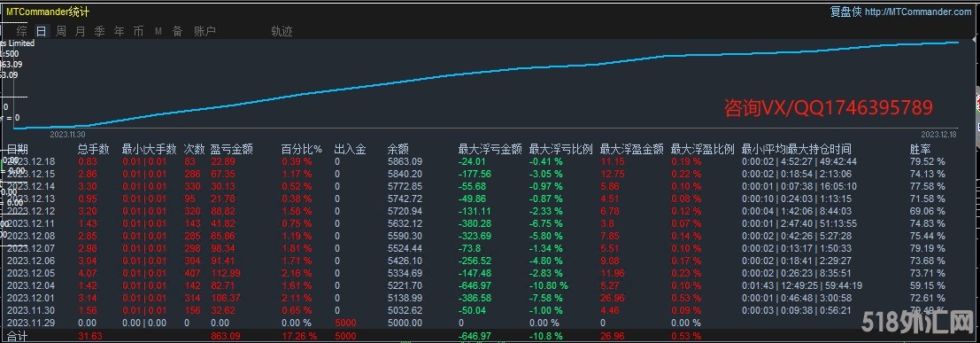Sort by the 盈亏金额 column header
The width and height of the screenshot is (980, 343).
pyautogui.click(x=232, y=149)
